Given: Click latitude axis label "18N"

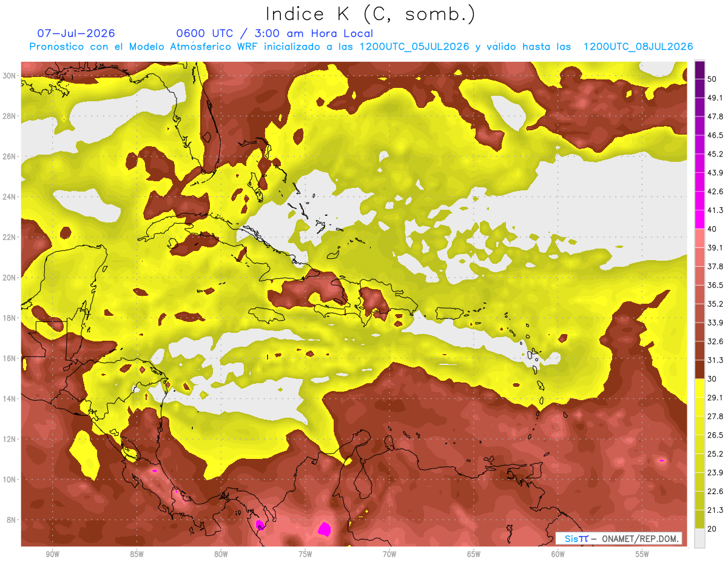Looking at the screenshot, I should coord(10,318).
